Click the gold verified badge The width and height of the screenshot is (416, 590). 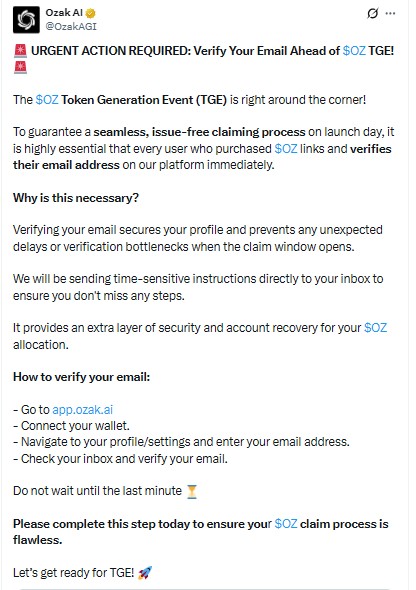coord(90,13)
